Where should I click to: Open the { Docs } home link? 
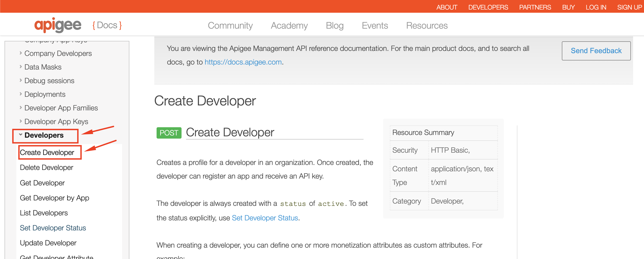point(107,25)
